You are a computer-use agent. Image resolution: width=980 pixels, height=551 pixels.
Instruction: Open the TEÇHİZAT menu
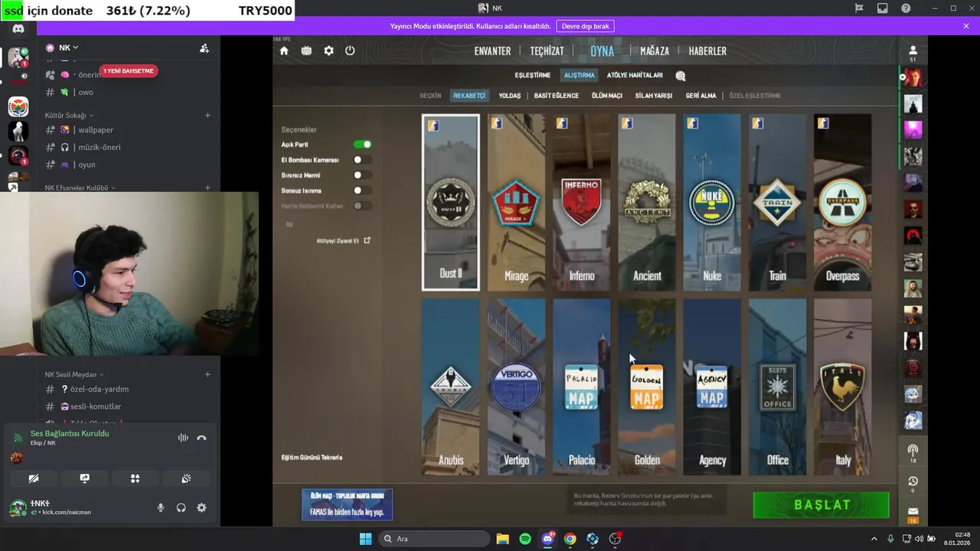(547, 51)
